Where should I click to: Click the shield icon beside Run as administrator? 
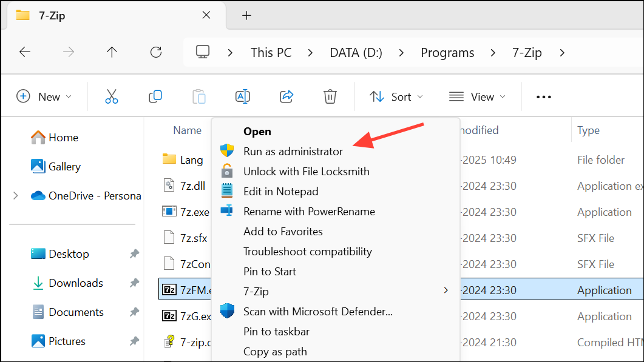(227, 150)
